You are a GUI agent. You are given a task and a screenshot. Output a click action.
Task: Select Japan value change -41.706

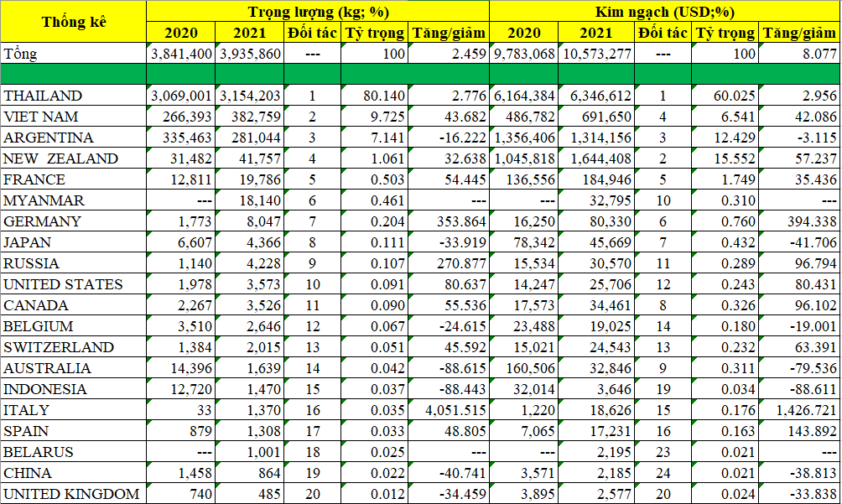click(x=799, y=242)
